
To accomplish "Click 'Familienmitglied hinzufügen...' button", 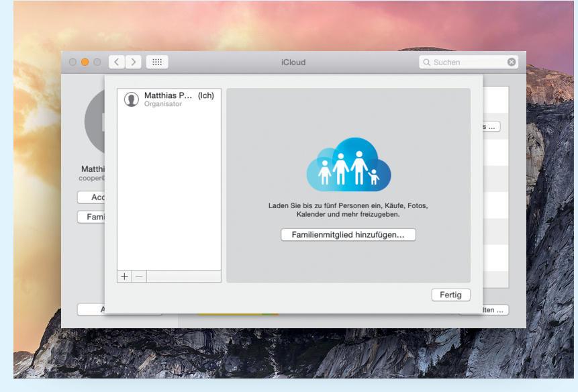I will point(348,235).
